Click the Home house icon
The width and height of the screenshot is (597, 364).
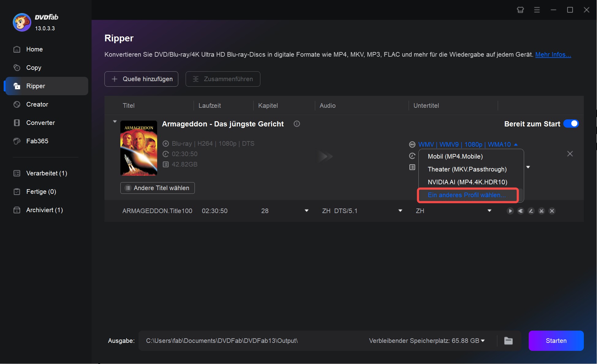pos(17,49)
